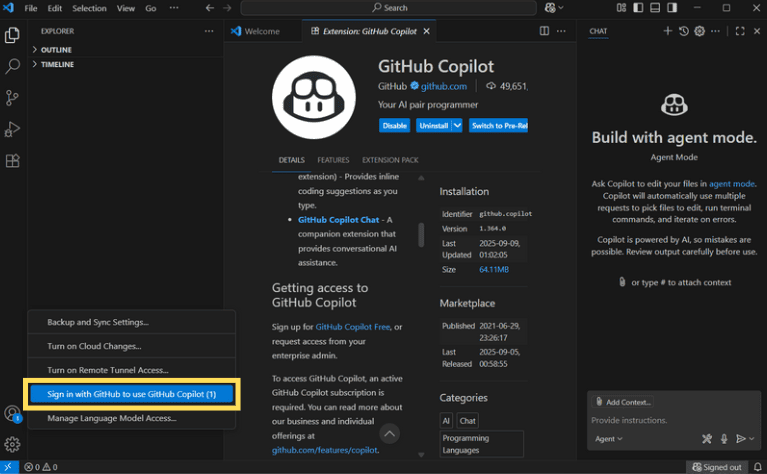The width and height of the screenshot is (767, 474).
Task: Start a new chat with plus icon
Action: click(667, 31)
